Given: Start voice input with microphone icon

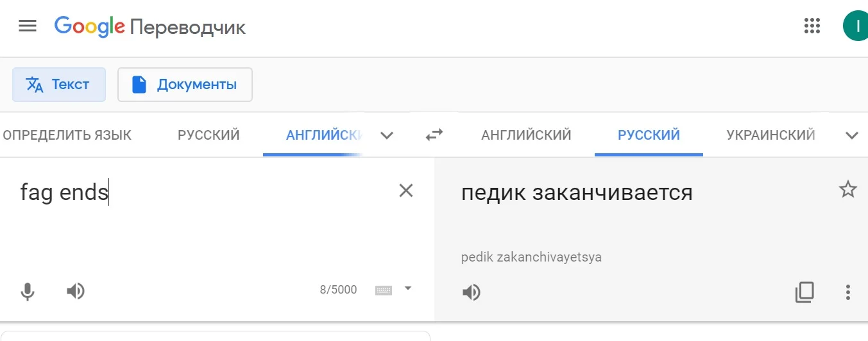Looking at the screenshot, I should (x=27, y=292).
